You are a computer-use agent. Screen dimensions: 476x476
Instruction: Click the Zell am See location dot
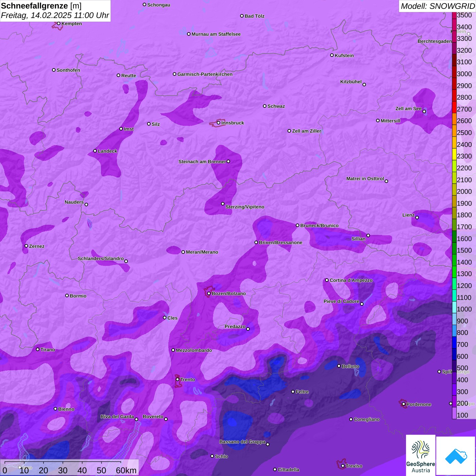(424, 112)
